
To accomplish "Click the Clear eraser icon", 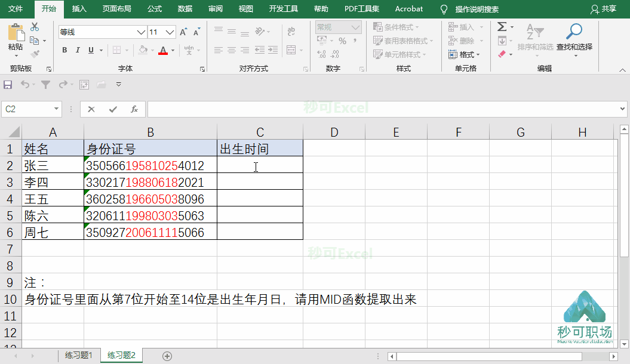I will tap(502, 54).
